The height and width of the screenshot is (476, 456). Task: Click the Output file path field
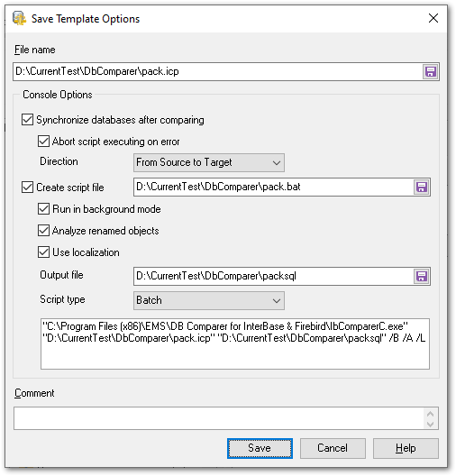point(274,276)
